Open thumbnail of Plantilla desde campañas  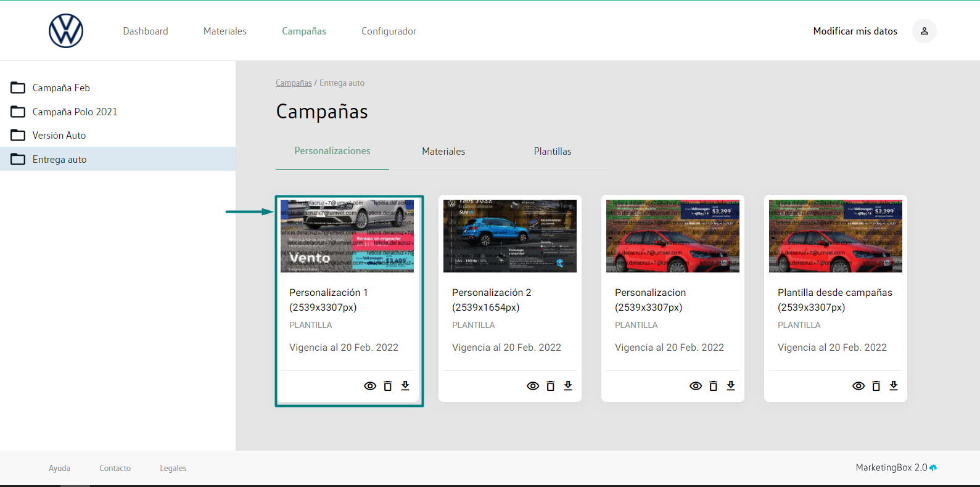click(836, 236)
